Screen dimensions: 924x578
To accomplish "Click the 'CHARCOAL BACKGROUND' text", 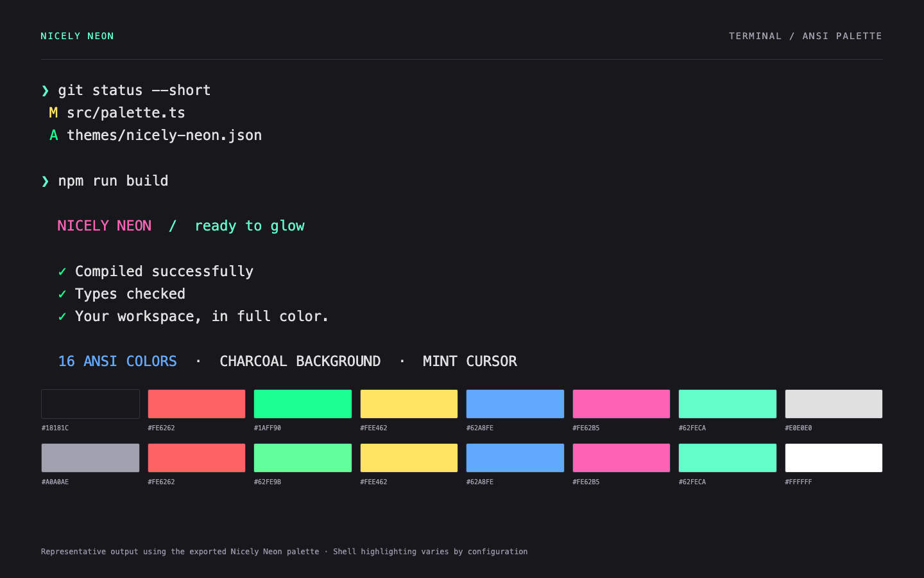I will click(x=300, y=362).
